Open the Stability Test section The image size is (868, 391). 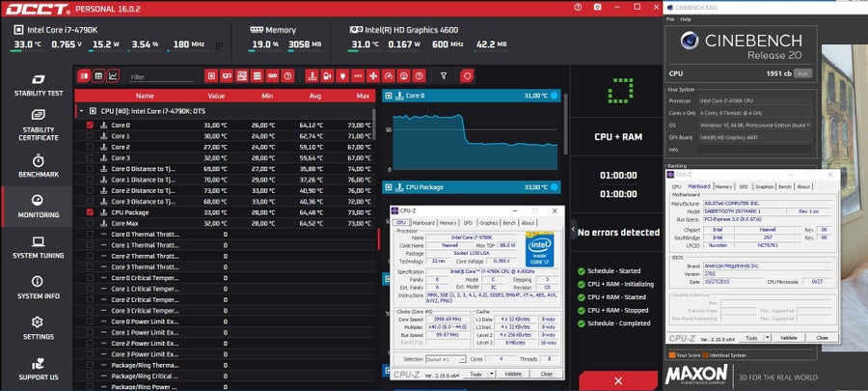coord(39,86)
